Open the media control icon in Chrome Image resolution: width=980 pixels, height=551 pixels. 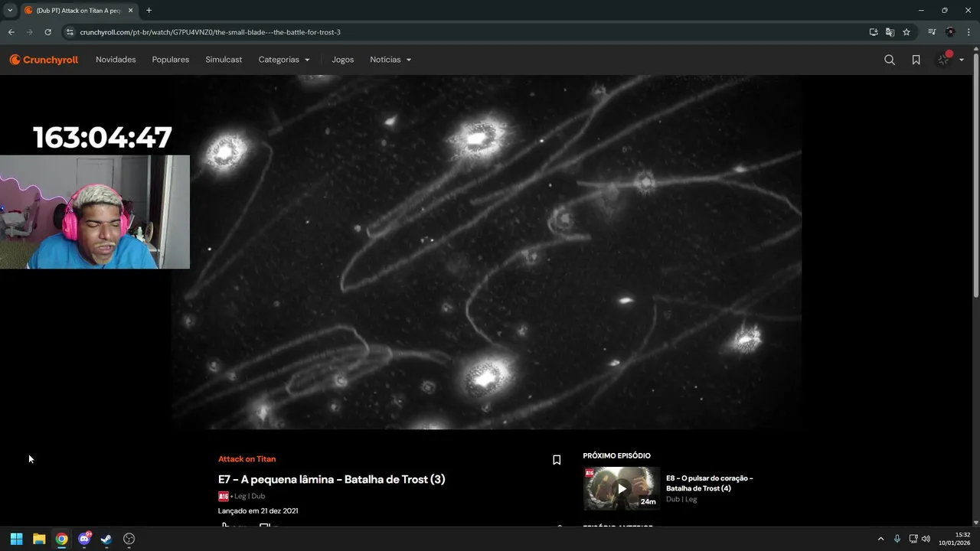pyautogui.click(x=932, y=32)
